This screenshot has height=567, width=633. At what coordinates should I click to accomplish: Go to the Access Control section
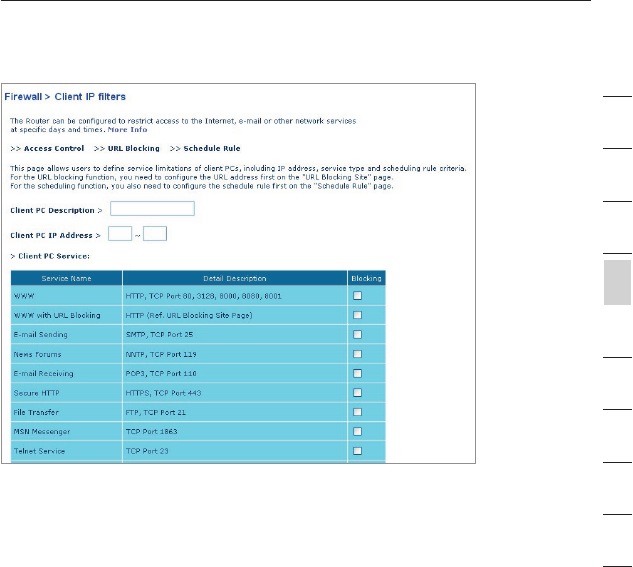point(54,149)
